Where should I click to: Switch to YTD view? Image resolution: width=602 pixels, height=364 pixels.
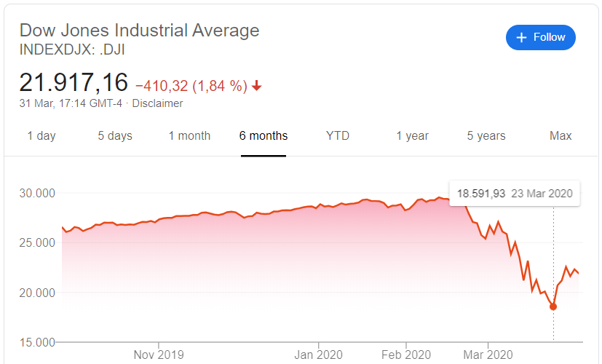[x=338, y=136]
